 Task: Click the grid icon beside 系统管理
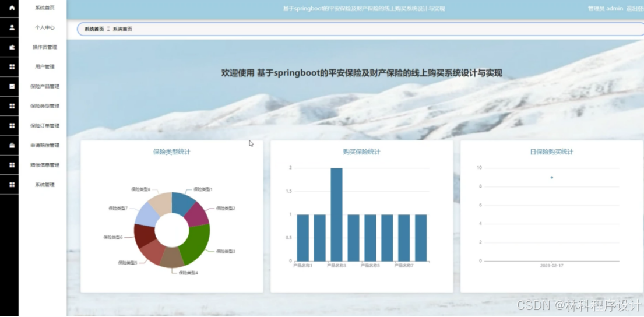click(x=12, y=185)
